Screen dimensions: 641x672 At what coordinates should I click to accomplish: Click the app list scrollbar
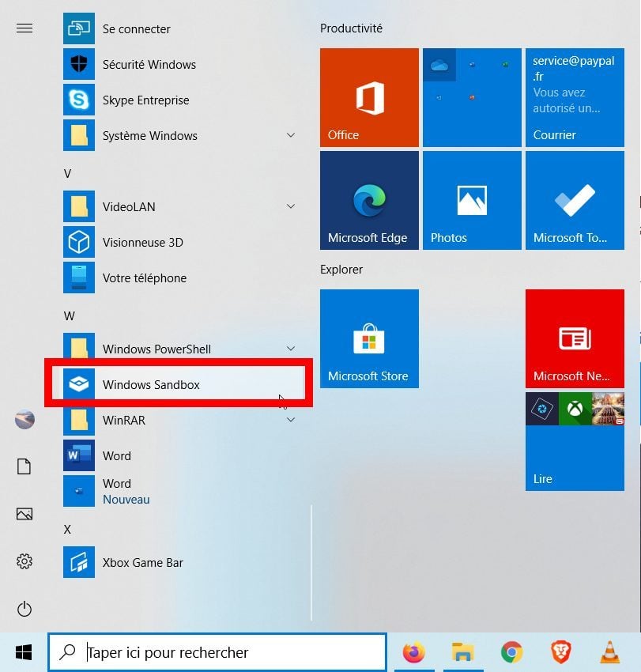coord(311,562)
